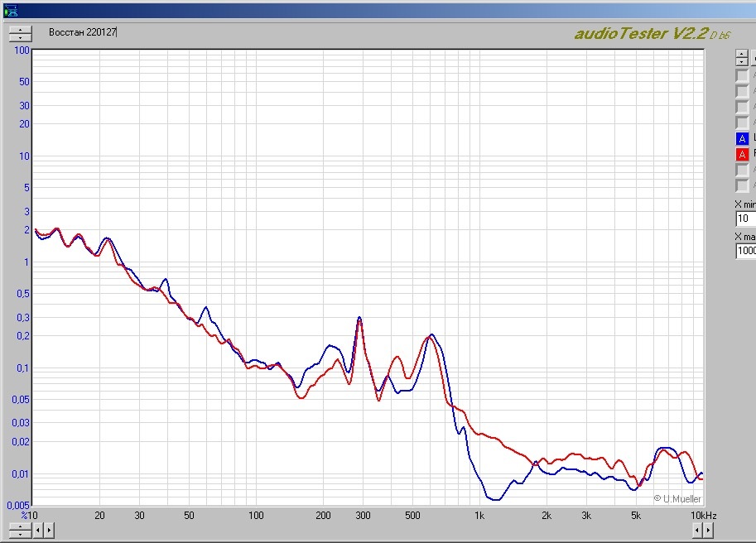Toggle the red A curve button
The width and height of the screenshot is (756, 543).
click(x=742, y=154)
